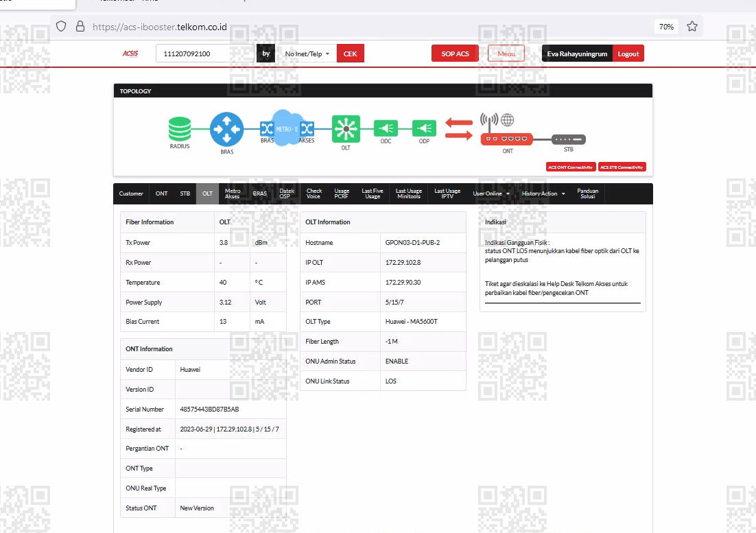
Task: Click the TOPOLOGY panel header
Action: click(x=383, y=91)
